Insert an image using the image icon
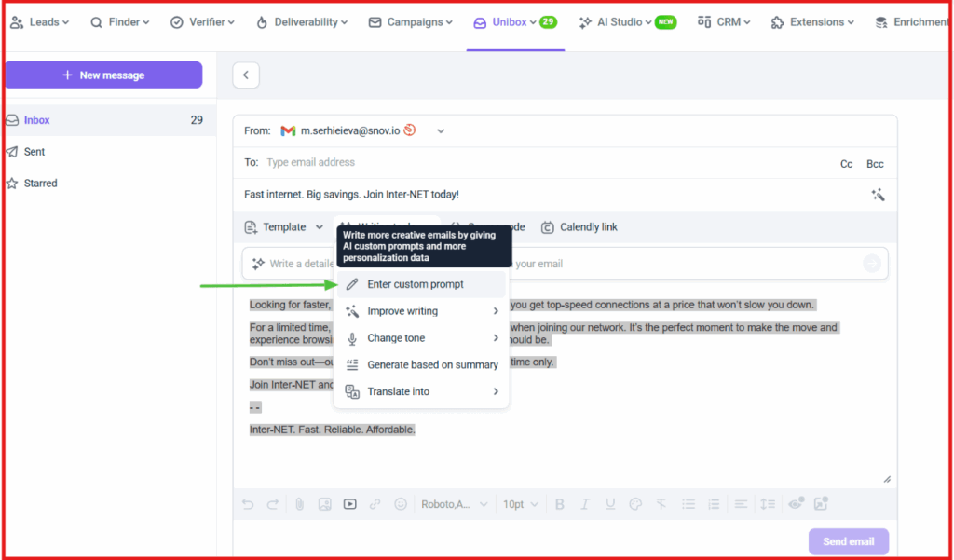Image resolution: width=954 pixels, height=560 pixels. tap(323, 503)
